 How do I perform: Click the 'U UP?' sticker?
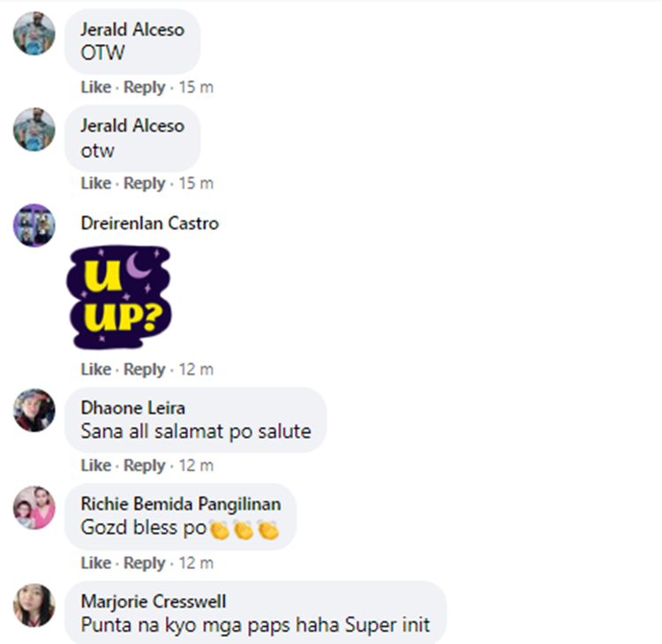point(119,297)
